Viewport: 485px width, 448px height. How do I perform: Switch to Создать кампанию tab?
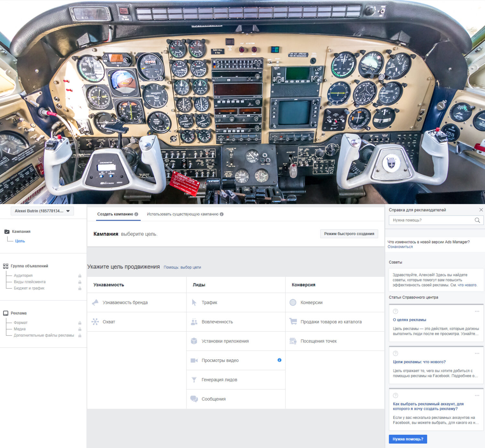tap(118, 214)
